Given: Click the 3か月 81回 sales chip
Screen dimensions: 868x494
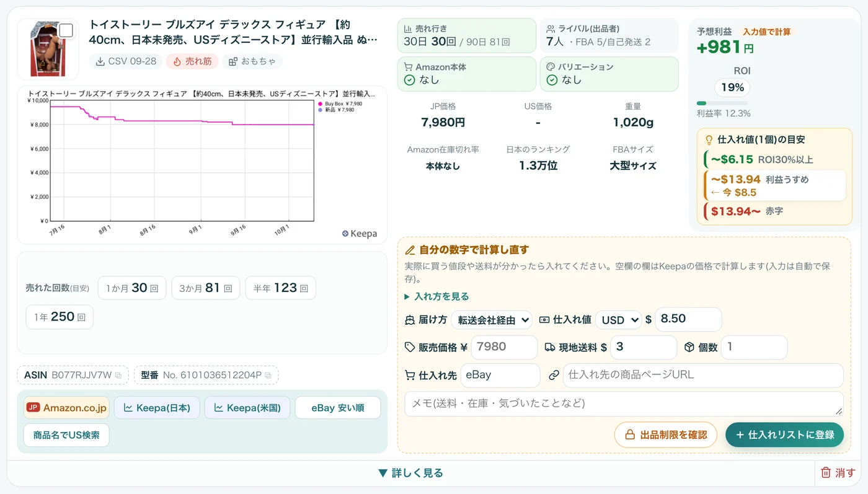Looking at the screenshot, I should pos(206,288).
